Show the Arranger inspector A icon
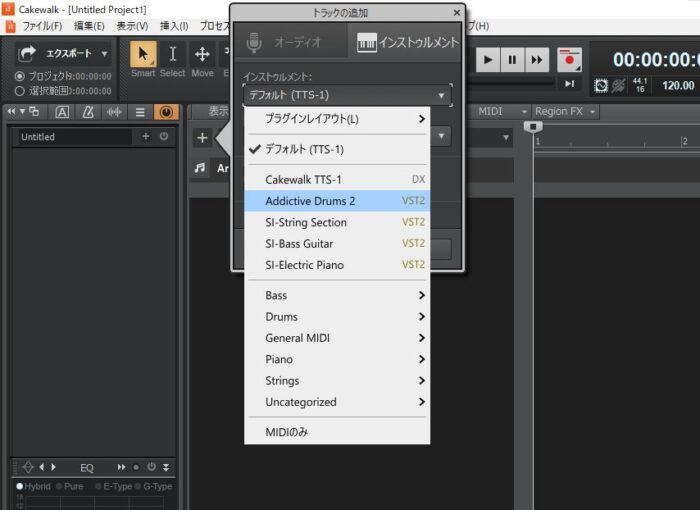 click(62, 112)
